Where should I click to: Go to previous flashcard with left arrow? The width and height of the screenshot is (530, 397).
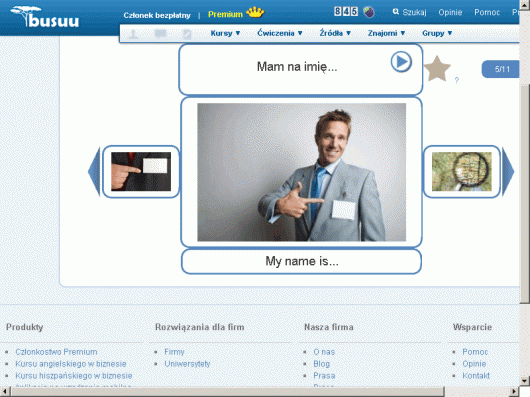94,172
